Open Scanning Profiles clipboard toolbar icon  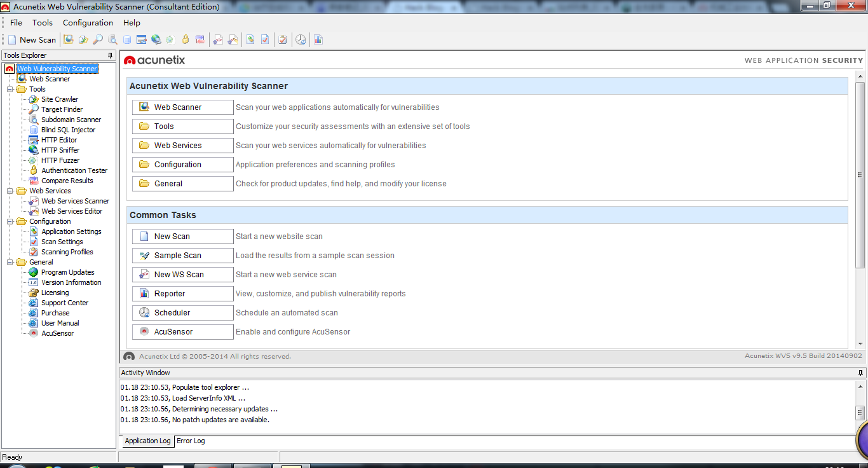pyautogui.click(x=283, y=39)
